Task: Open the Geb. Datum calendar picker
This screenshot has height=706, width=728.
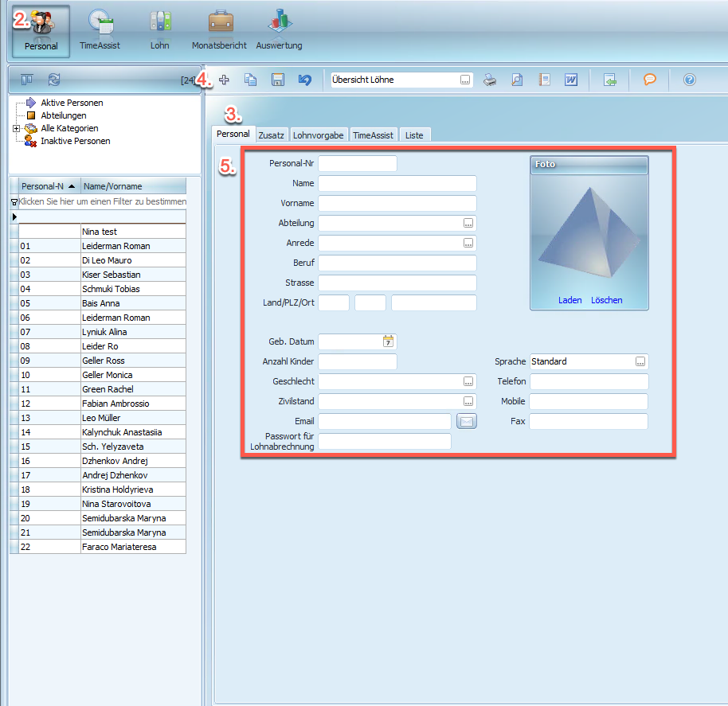Action: (x=388, y=341)
